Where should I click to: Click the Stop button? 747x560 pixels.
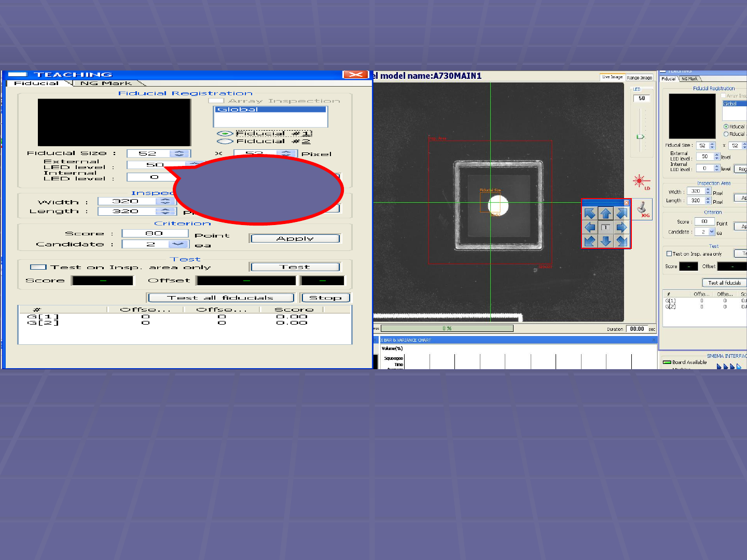(x=325, y=298)
